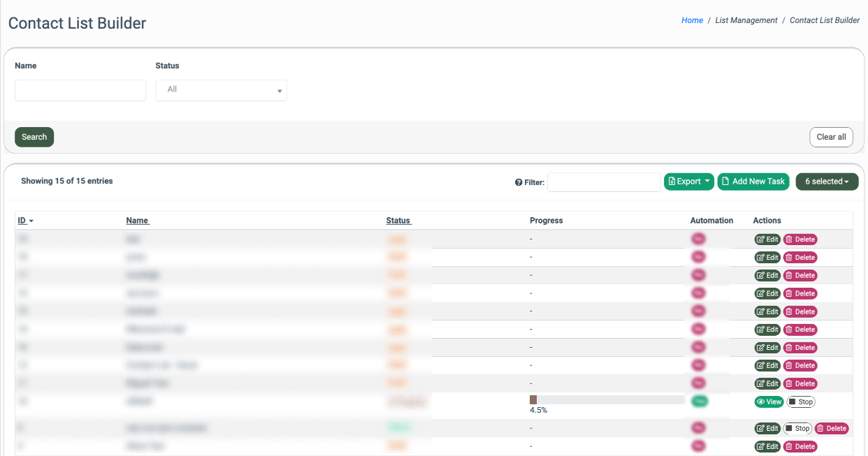Click the Filter help question mark icon
The height and width of the screenshot is (456, 868).
click(519, 182)
